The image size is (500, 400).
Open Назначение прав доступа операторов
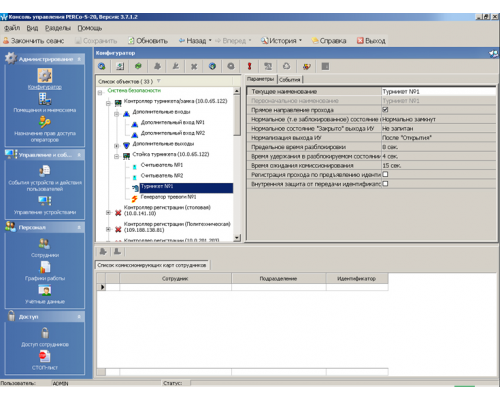pos(45,129)
